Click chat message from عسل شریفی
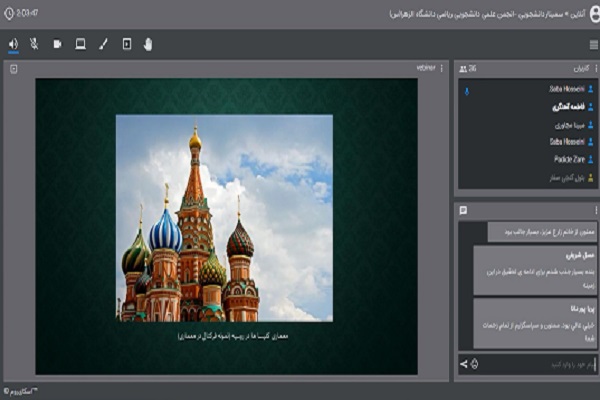 535,270
